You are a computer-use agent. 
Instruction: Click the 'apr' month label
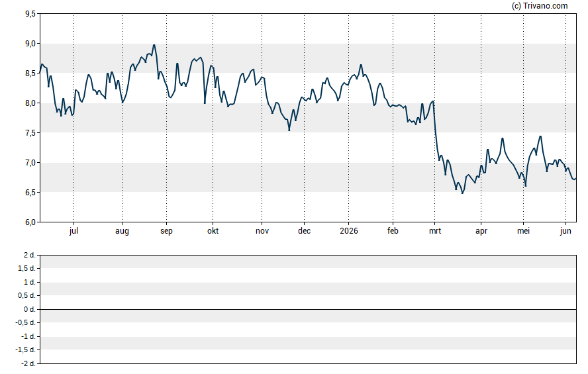(481, 231)
